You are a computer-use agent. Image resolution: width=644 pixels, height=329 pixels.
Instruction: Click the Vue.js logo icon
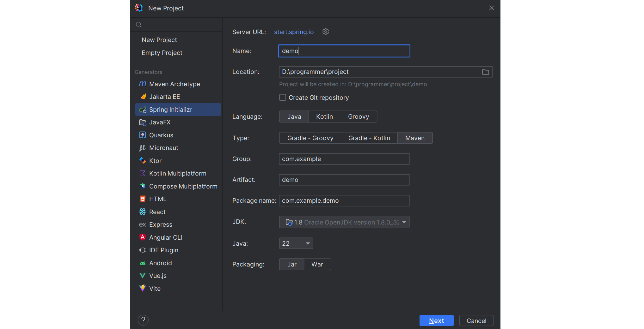(143, 276)
